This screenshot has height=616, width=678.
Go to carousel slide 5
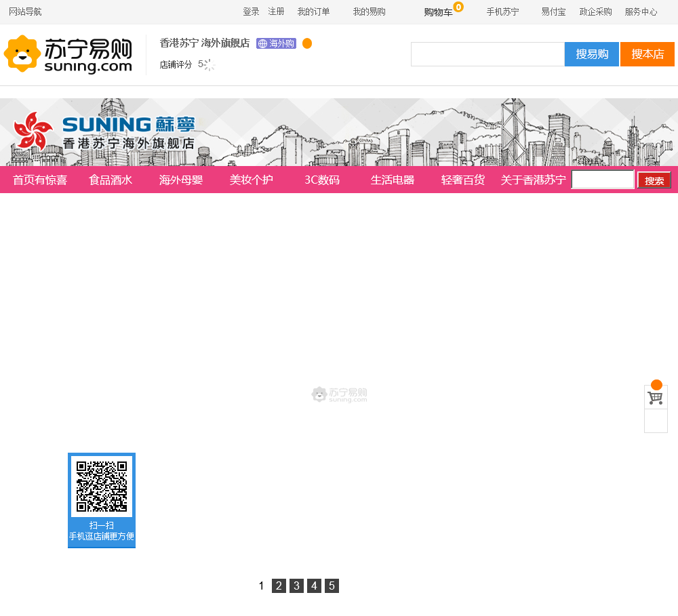click(x=332, y=586)
